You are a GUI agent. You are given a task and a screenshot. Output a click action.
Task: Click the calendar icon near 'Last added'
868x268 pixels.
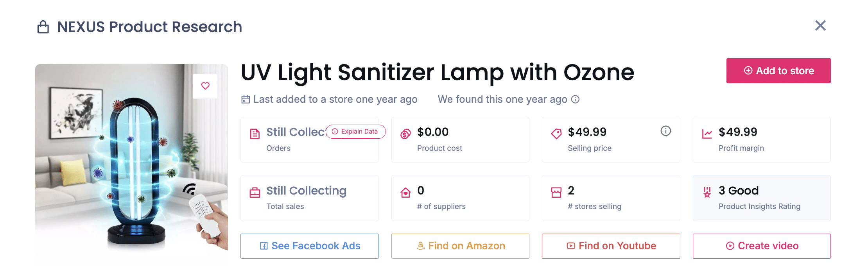pyautogui.click(x=246, y=100)
